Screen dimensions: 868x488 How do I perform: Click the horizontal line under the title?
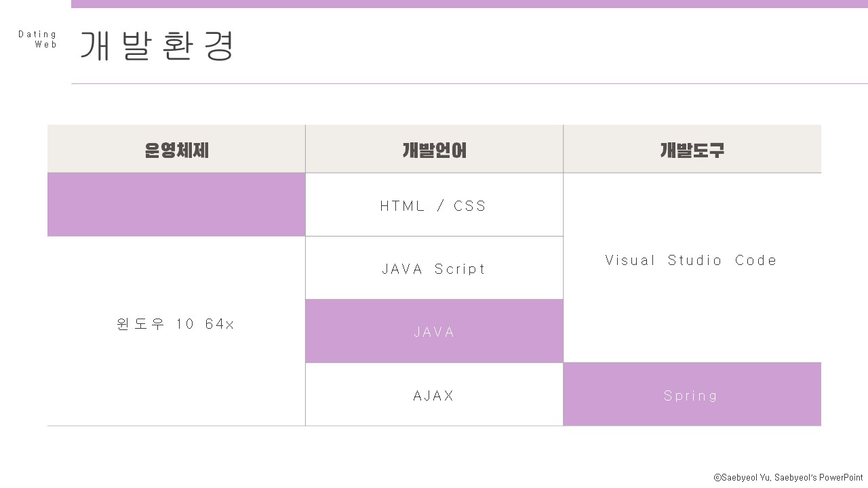[469, 84]
